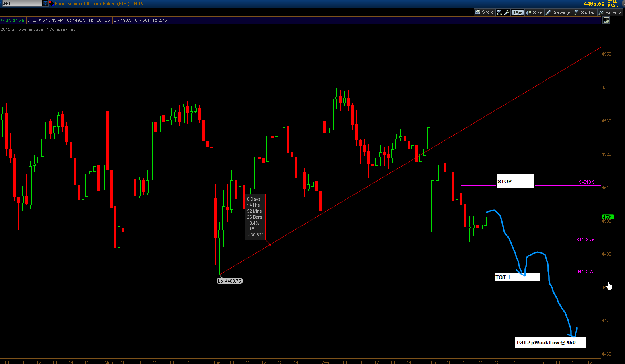This screenshot has width=625, height=364.
Task: Click the color-linking squares icon beside the symbol
Action: (51, 4)
